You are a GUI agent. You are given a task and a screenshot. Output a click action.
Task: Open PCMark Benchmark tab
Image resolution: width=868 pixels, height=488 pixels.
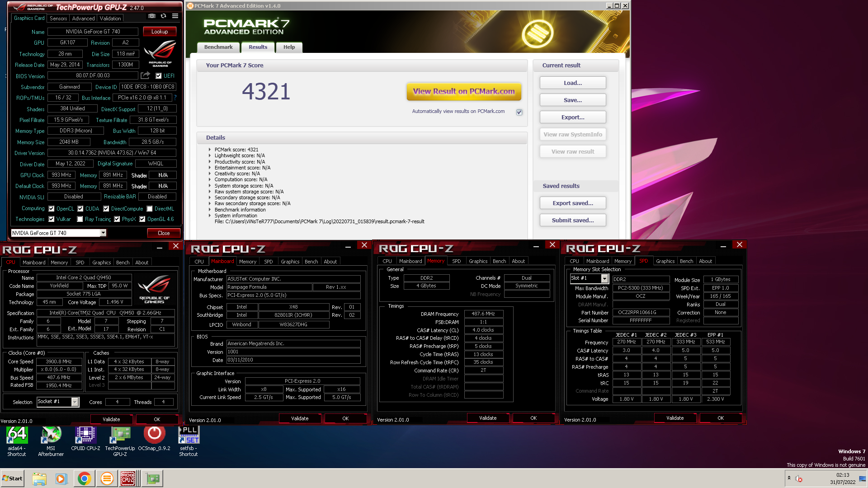click(x=218, y=47)
